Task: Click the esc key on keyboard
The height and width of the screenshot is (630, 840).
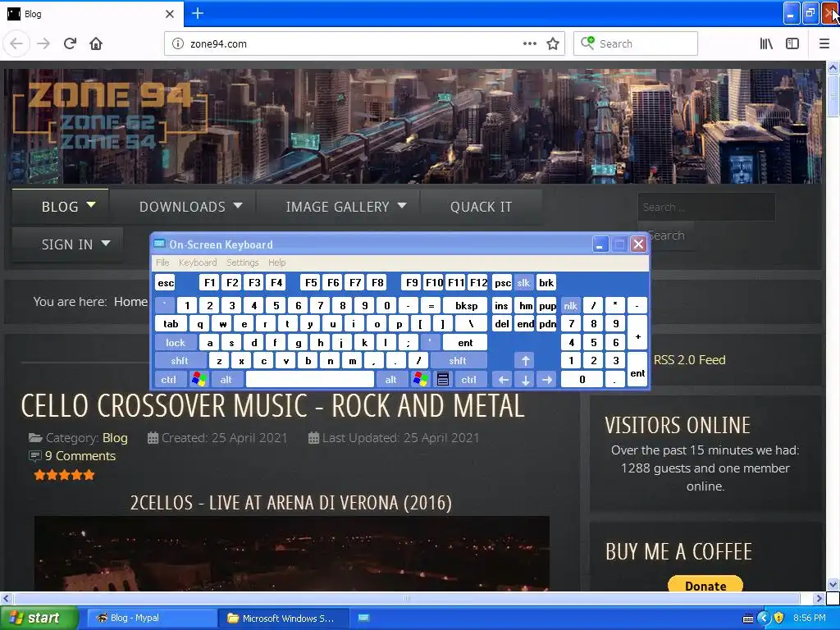Action: click(166, 282)
